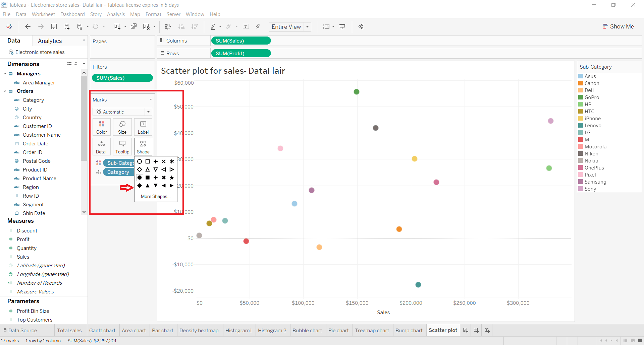Image resolution: width=644 pixels, height=345 pixels.
Task: Click the Tooltip button in Marks card
Action: click(122, 146)
